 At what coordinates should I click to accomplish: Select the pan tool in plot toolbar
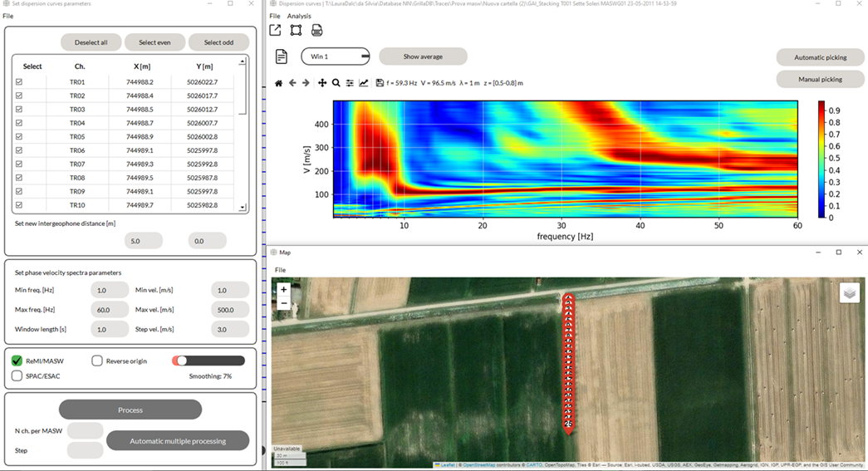(x=322, y=83)
